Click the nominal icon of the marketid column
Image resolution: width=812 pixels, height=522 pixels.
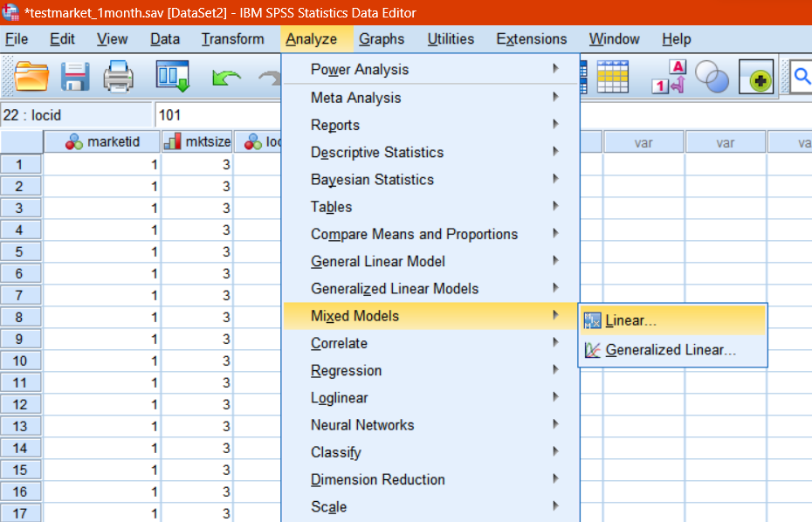pos(74,141)
